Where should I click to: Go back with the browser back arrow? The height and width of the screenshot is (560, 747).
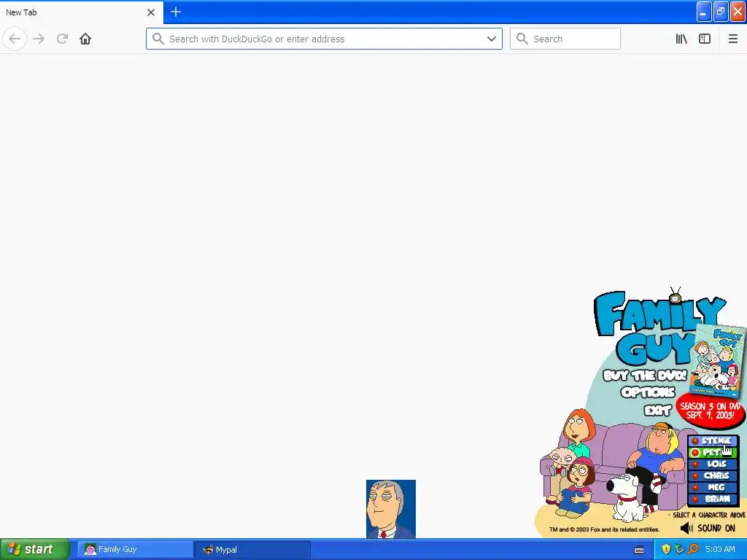[15, 39]
